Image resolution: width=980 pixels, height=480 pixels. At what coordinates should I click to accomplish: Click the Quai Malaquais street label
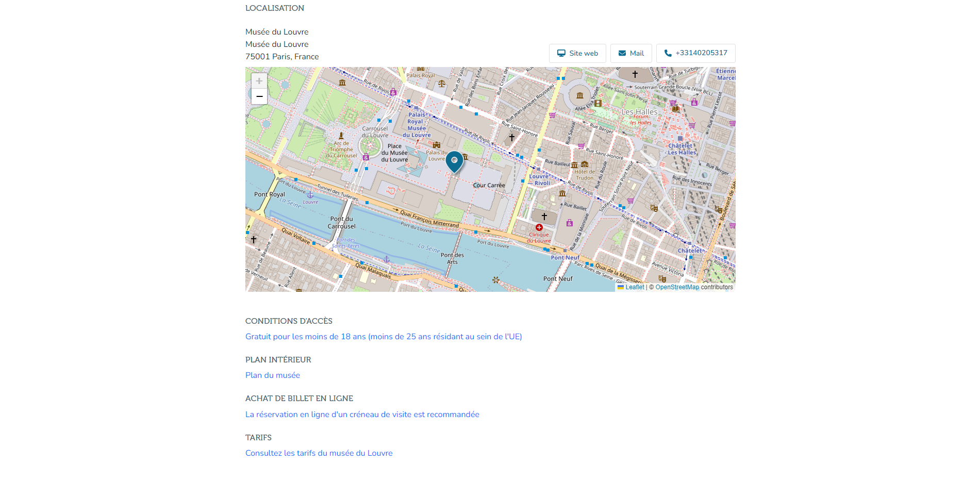[373, 270]
